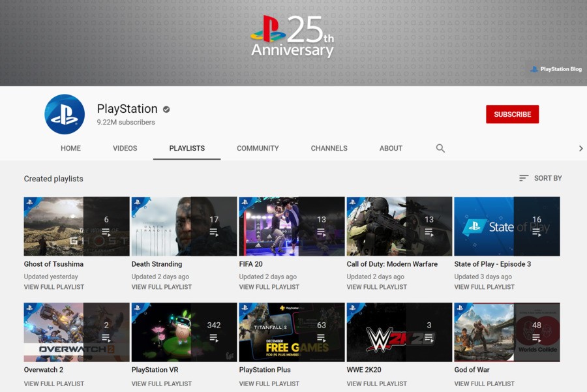Open the PlayStation VR playlist thumbnail
The image size is (587, 392).
pos(184,332)
